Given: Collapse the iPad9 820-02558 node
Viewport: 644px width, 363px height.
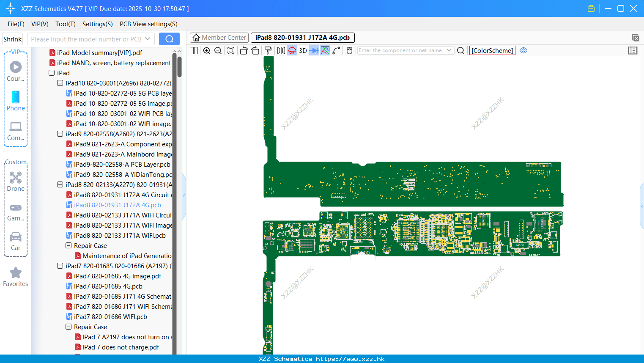Looking at the screenshot, I should pyautogui.click(x=60, y=134).
